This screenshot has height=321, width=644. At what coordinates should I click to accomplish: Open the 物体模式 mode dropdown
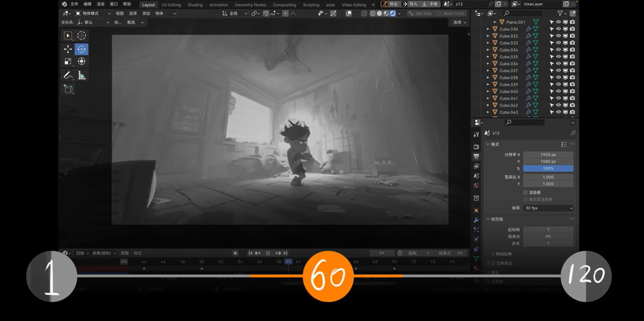click(92, 14)
